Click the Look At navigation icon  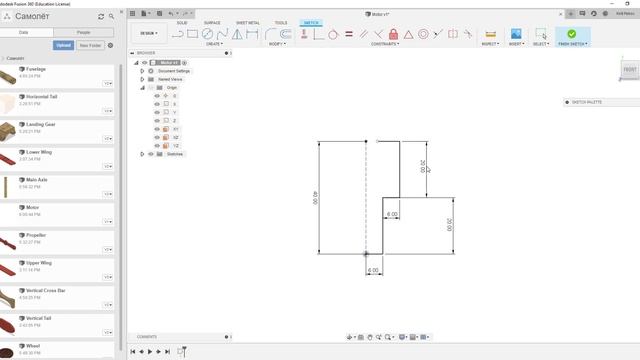tap(361, 337)
